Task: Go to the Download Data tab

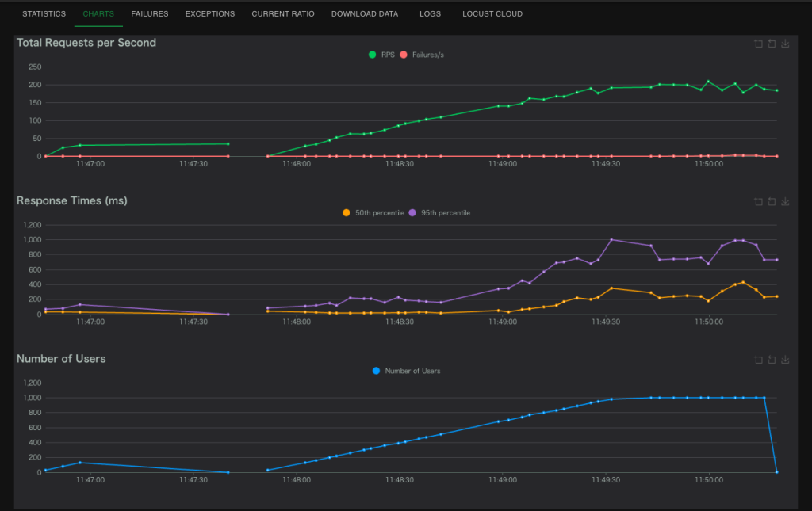Action: point(366,13)
